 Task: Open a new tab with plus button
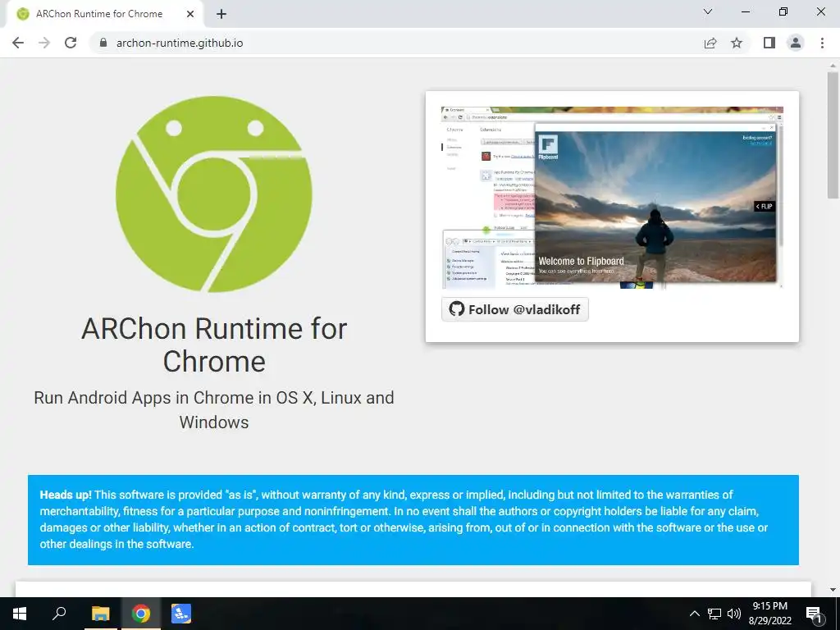[221, 14]
